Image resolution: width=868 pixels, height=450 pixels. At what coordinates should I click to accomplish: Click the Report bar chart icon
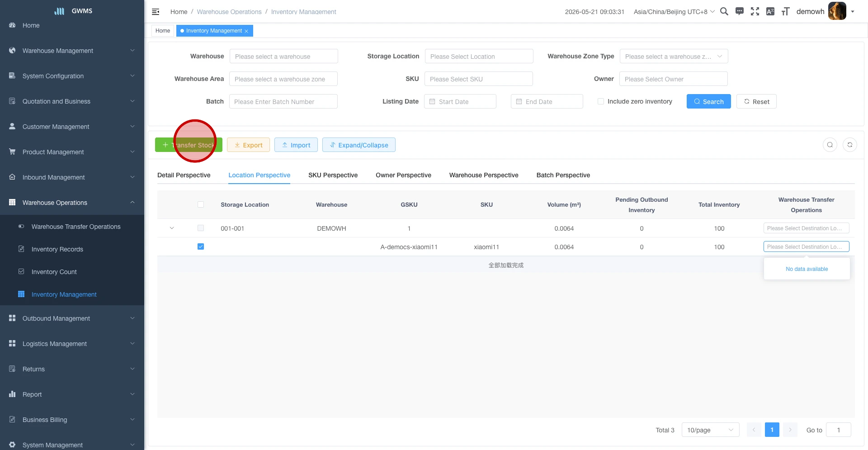(12, 394)
